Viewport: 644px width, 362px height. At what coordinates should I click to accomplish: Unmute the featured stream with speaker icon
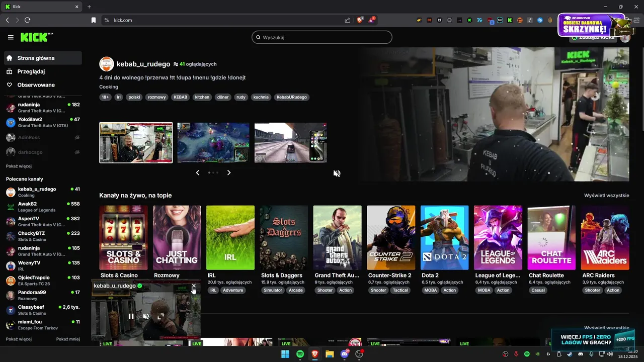point(337,173)
